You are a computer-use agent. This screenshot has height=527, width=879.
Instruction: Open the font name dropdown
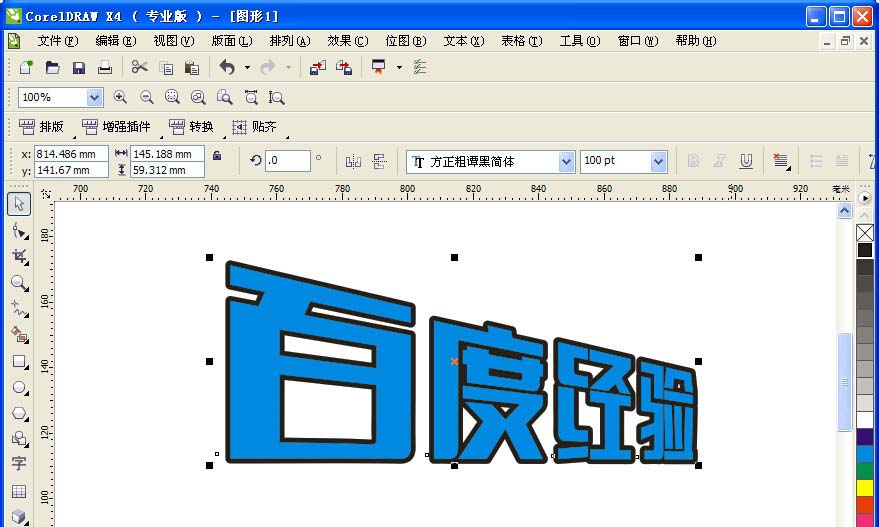[566, 162]
